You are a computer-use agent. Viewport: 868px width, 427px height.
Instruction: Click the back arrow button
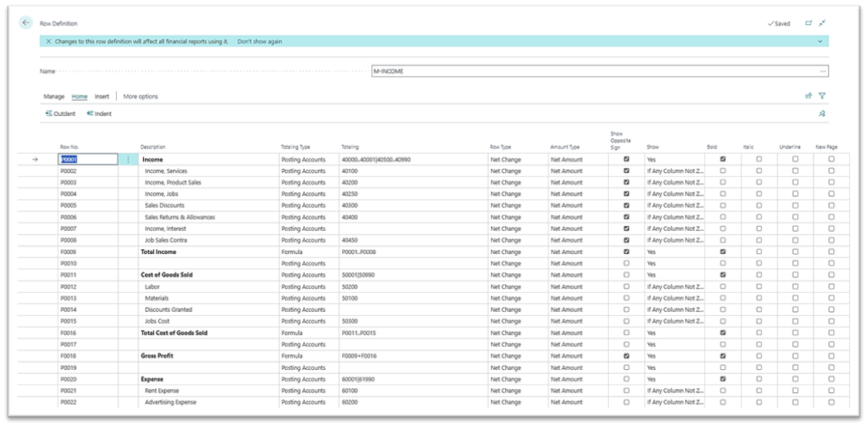(26, 23)
